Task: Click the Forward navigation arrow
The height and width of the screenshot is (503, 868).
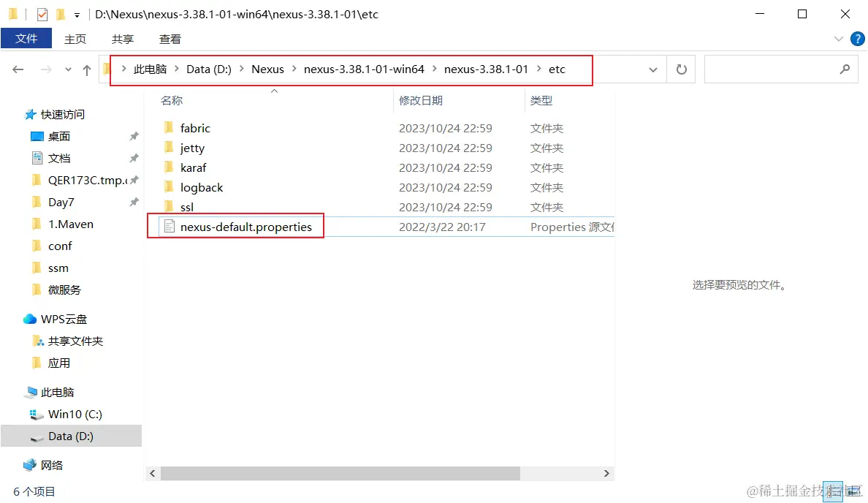Action: (x=47, y=69)
